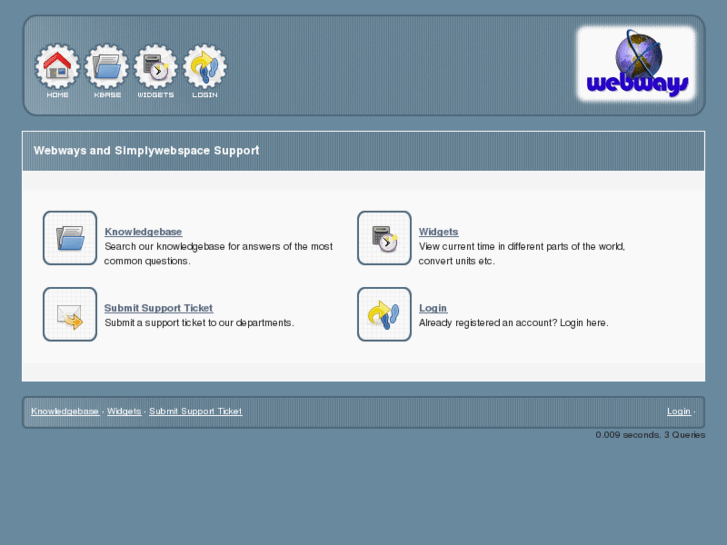The height and width of the screenshot is (545, 727).
Task: Click 'Submit a support ticket to our departments' text
Action: 199,322
